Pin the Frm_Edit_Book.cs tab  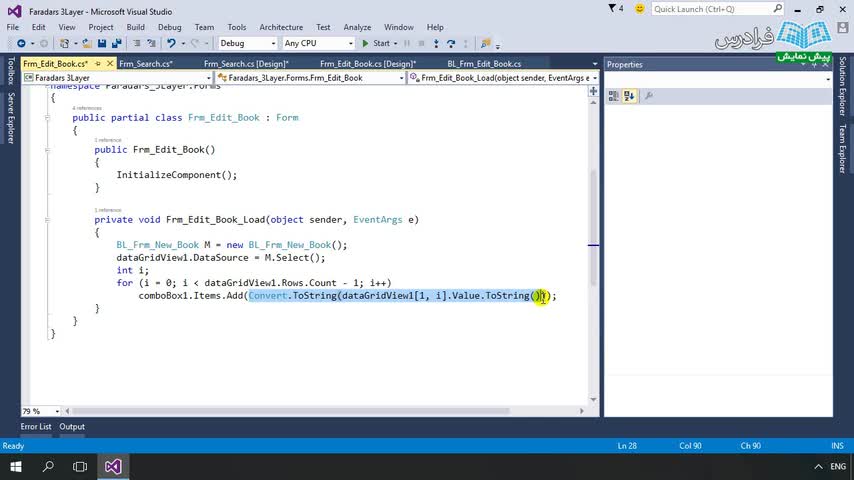[x=98, y=64]
